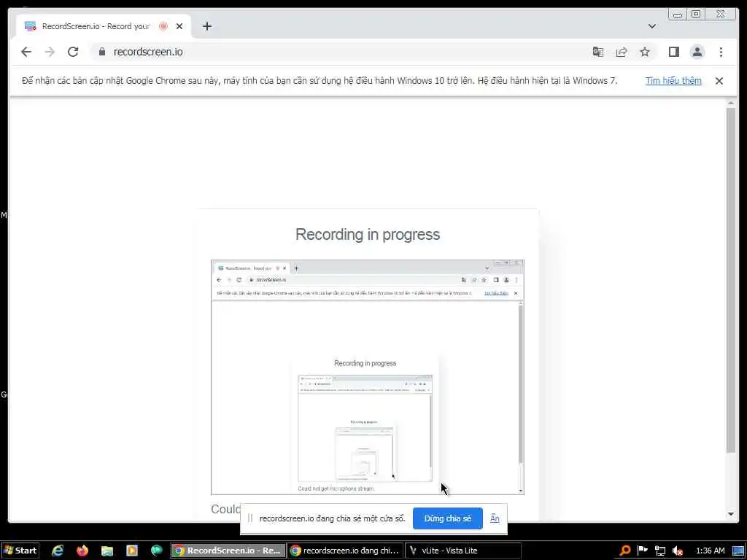This screenshot has height=560, width=747.
Task: Click the Action Center flag tray icon
Action: pyautogui.click(x=642, y=551)
